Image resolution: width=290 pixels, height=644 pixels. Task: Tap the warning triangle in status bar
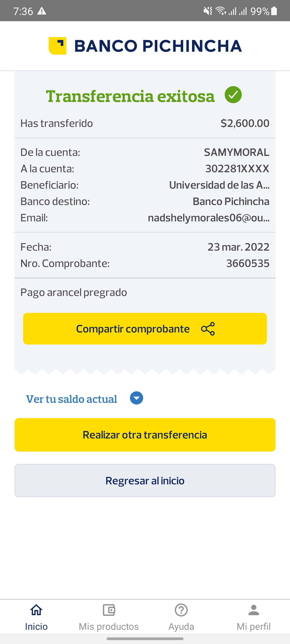click(x=42, y=11)
